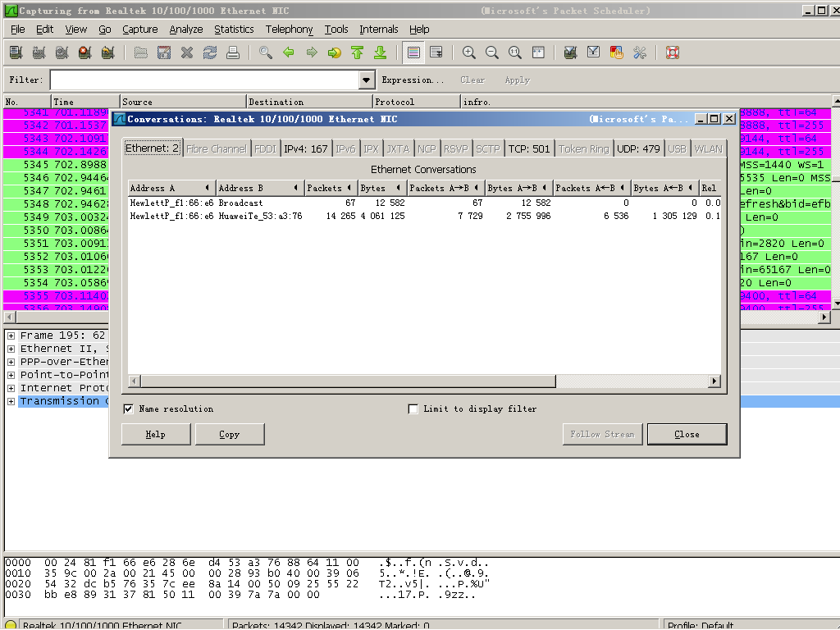Open the File menu
This screenshot has height=630, width=840.
pyautogui.click(x=18, y=30)
